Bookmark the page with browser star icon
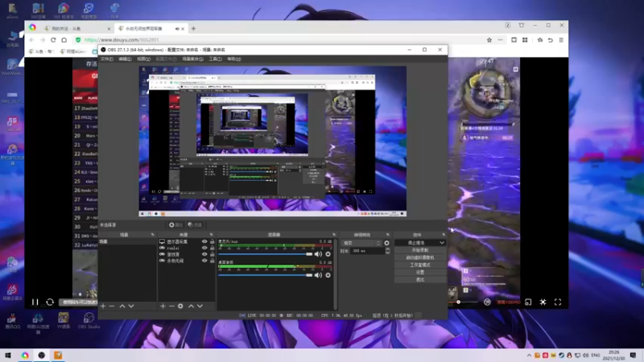Image resolution: width=644 pixels, height=362 pixels. click(489, 39)
